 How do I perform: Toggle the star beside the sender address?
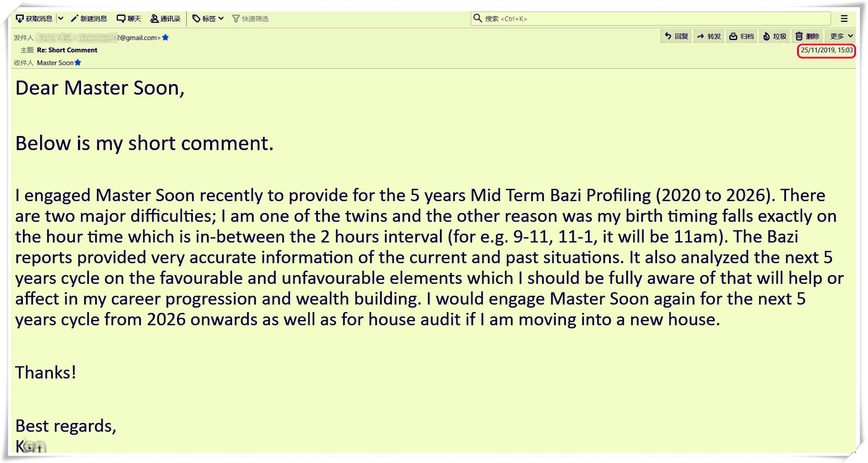(x=166, y=37)
